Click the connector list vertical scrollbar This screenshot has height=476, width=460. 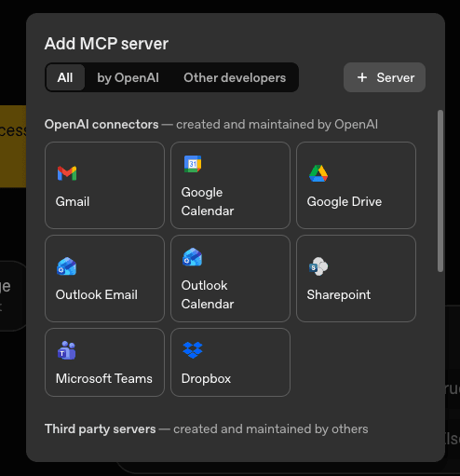click(x=440, y=191)
